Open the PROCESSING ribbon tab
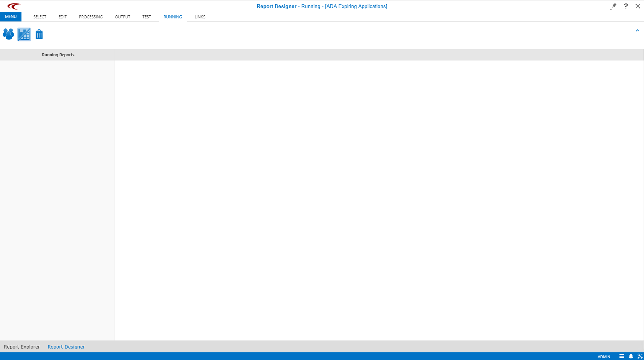 pos(91,17)
